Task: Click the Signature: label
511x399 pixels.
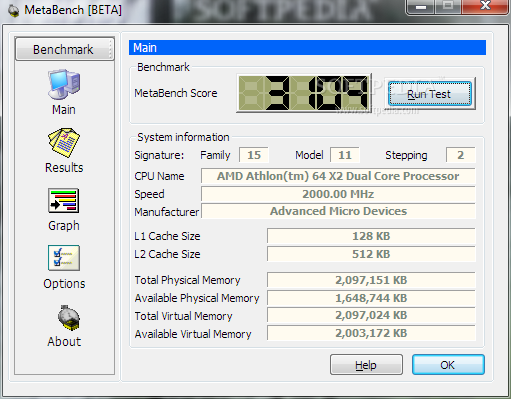Action: pyautogui.click(x=159, y=155)
